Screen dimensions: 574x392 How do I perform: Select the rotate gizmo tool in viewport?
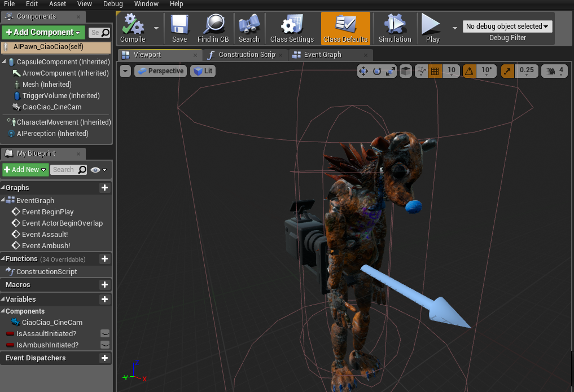pyautogui.click(x=376, y=71)
